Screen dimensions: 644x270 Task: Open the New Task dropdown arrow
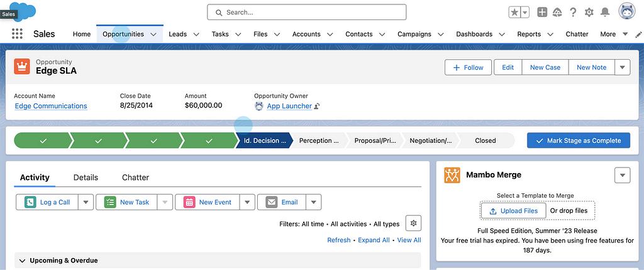coord(164,202)
